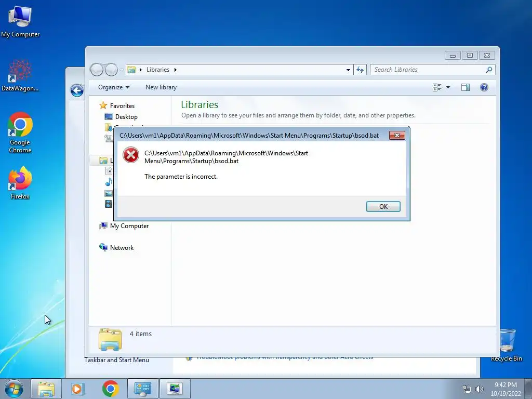The height and width of the screenshot is (399, 532).
Task: Expand arrow after Libraries breadcrumb
Action: click(x=176, y=70)
